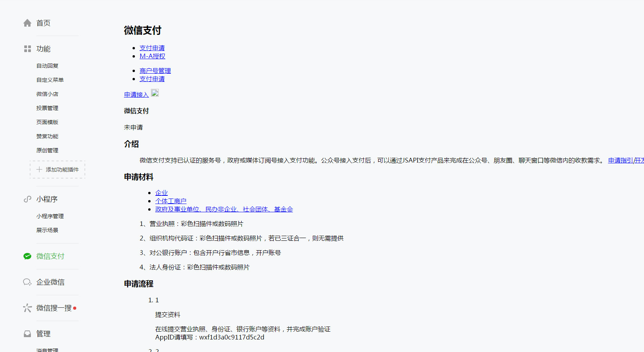Select 政府及事业单位、民办非企业 link
Viewport: 644px width, 352px height.
[x=224, y=209]
